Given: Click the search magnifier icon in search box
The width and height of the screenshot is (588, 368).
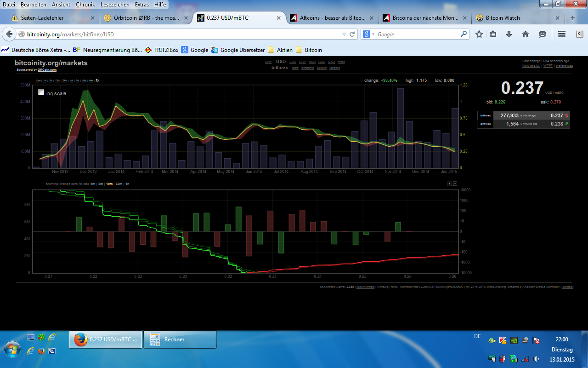Looking at the screenshot, I should pyautogui.click(x=464, y=34).
